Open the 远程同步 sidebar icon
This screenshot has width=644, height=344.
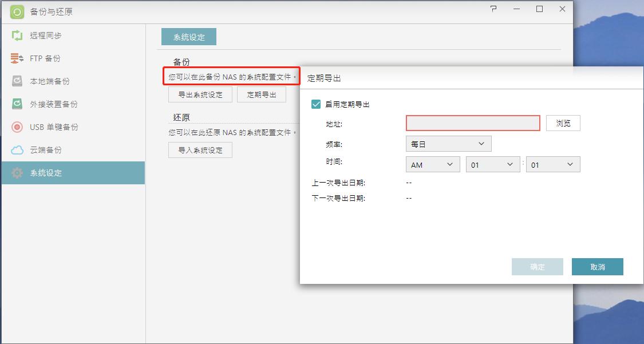coord(17,35)
